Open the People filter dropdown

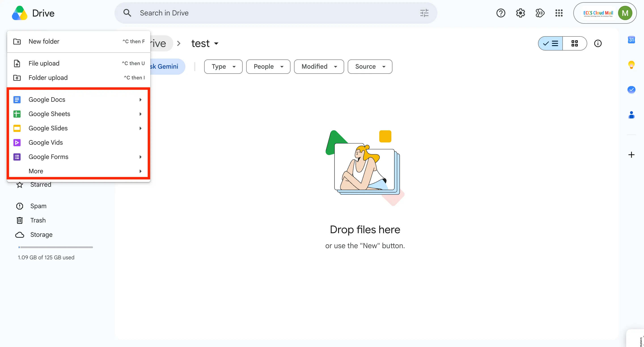pyautogui.click(x=268, y=66)
